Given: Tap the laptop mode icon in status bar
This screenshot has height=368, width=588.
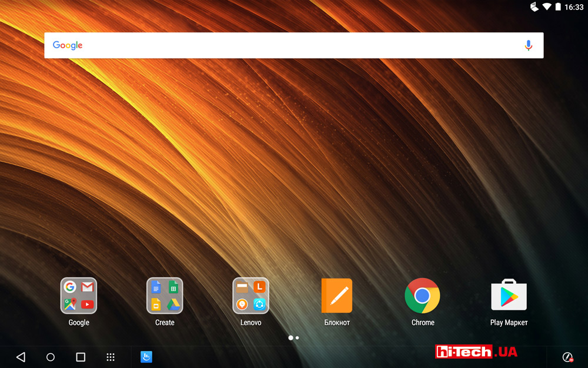Looking at the screenshot, I should pyautogui.click(x=534, y=7).
